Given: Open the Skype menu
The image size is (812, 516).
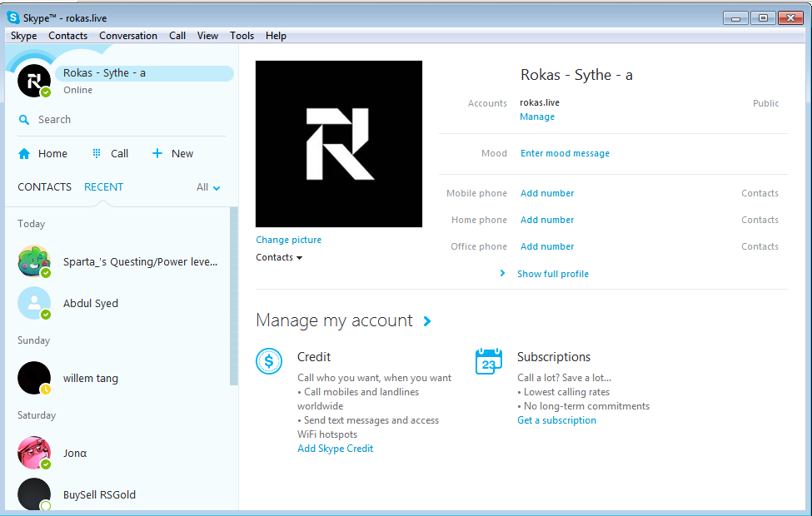Looking at the screenshot, I should point(24,36).
